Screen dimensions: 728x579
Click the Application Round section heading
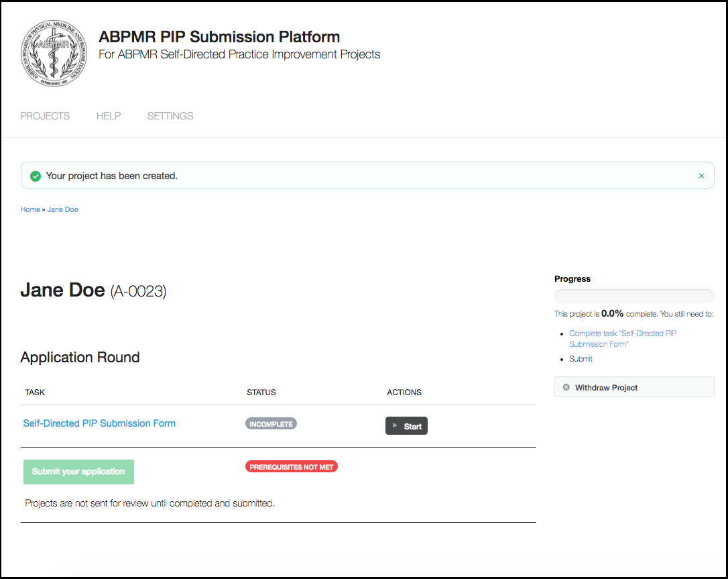tap(80, 357)
